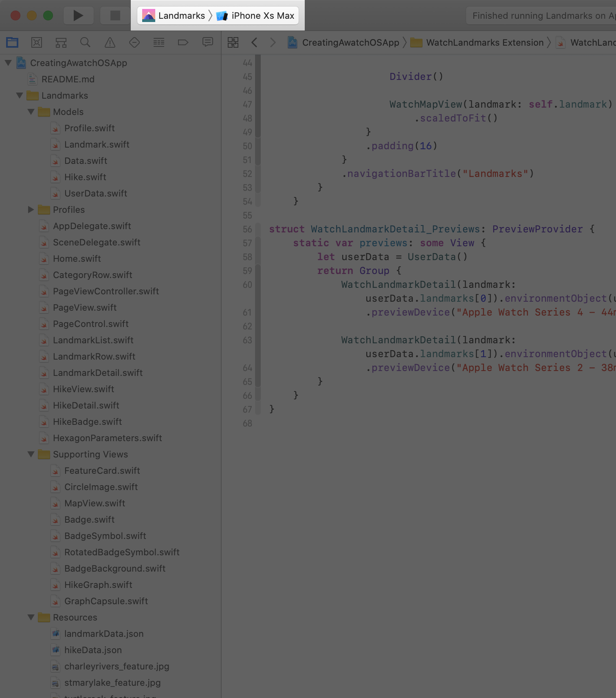Screen dimensions: 616x698
Task: Go forward in editor history
Action: pos(273,42)
